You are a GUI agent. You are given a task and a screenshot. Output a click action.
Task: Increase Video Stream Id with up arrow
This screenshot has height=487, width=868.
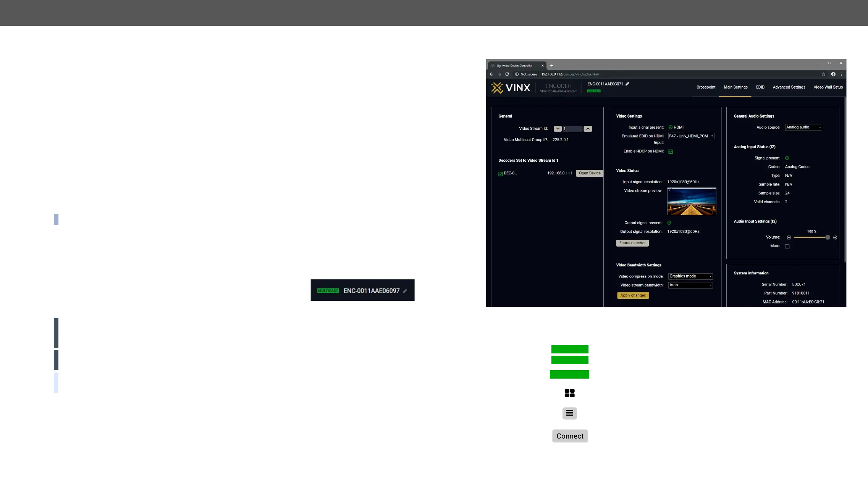coord(588,129)
